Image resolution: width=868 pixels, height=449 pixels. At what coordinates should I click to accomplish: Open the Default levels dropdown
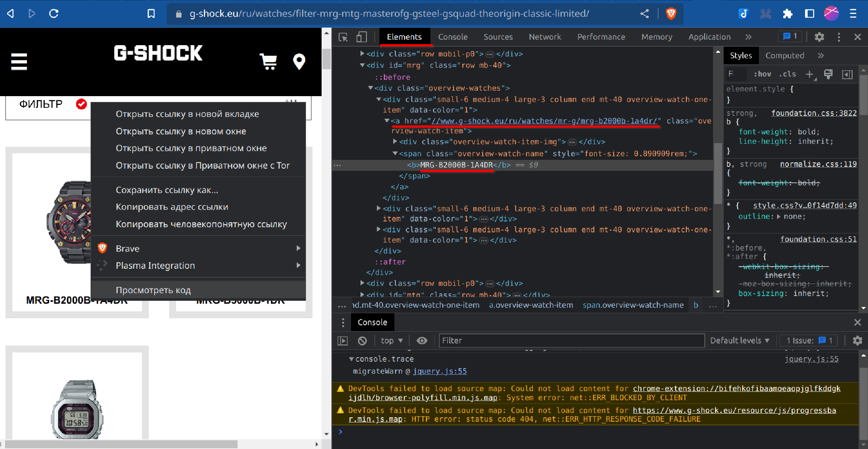click(740, 341)
